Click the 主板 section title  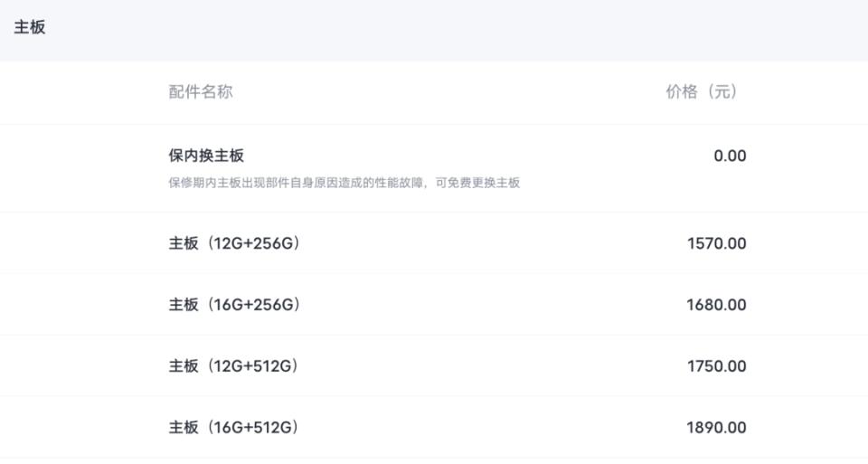point(29,27)
